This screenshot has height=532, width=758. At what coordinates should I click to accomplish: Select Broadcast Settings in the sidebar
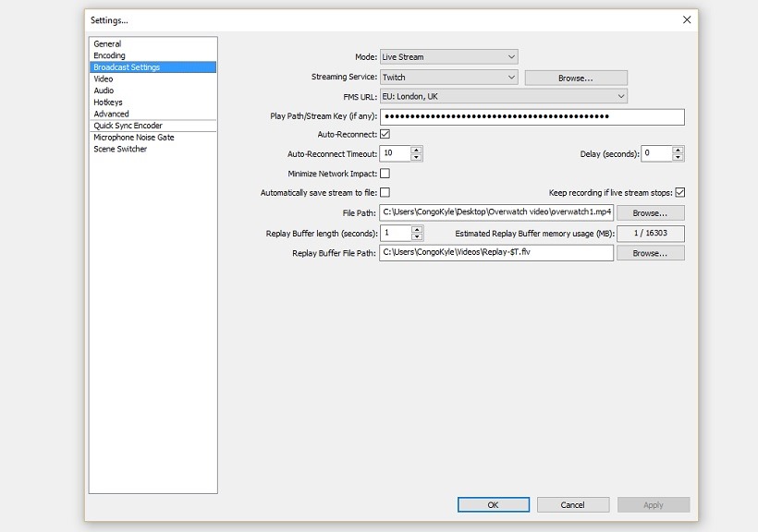pos(153,67)
